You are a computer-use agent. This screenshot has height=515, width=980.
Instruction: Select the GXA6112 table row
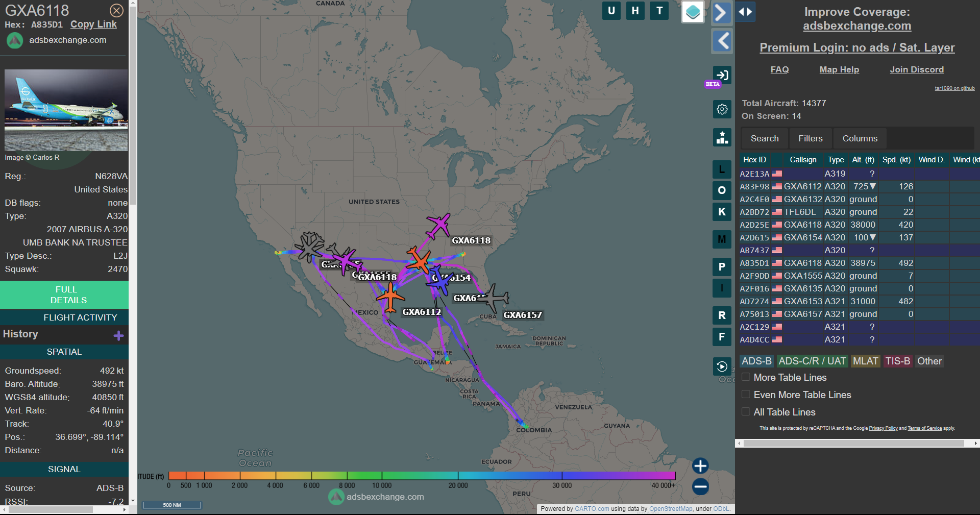tap(860, 187)
